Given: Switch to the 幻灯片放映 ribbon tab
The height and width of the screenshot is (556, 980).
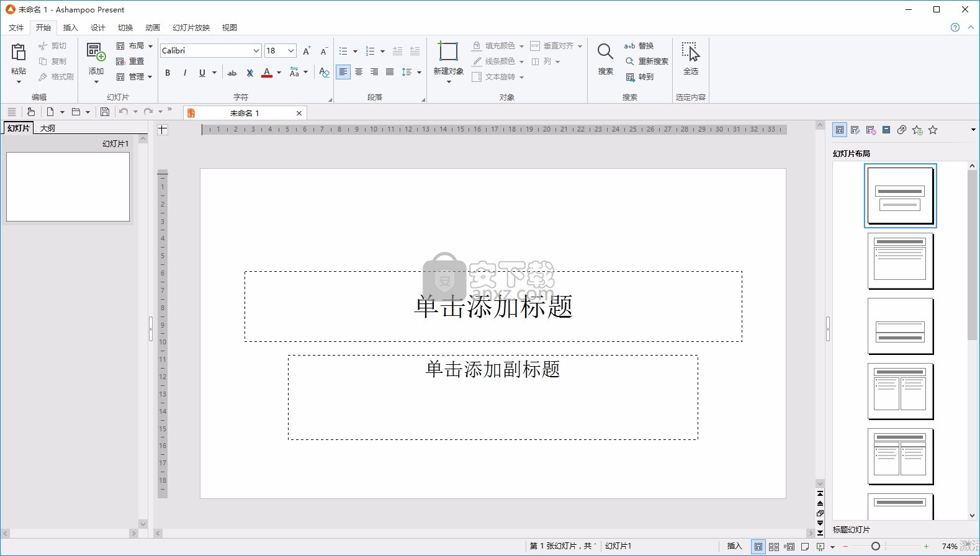Looking at the screenshot, I should click(x=191, y=27).
